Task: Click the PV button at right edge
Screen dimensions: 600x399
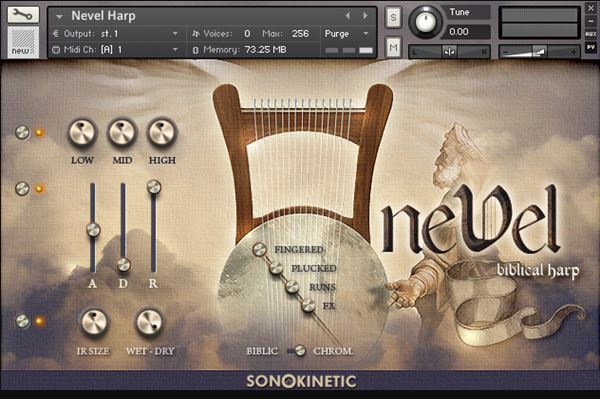Action: [591, 47]
